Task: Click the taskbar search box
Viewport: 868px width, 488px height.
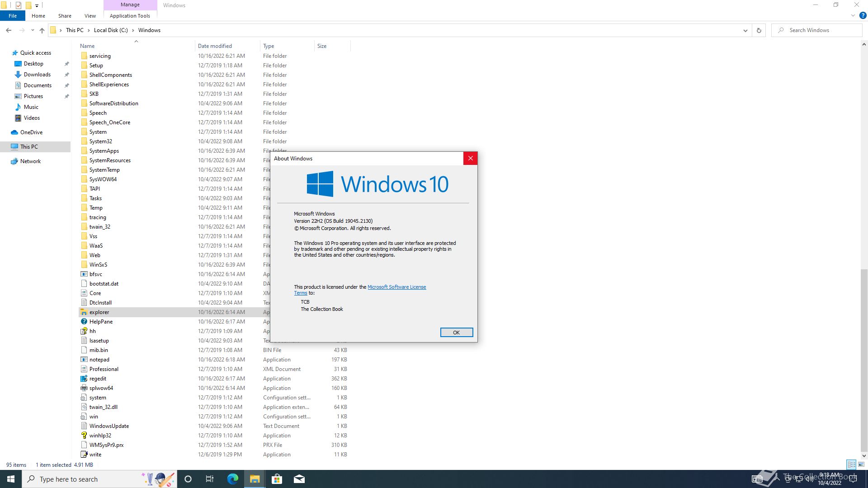Action: click(99, 479)
